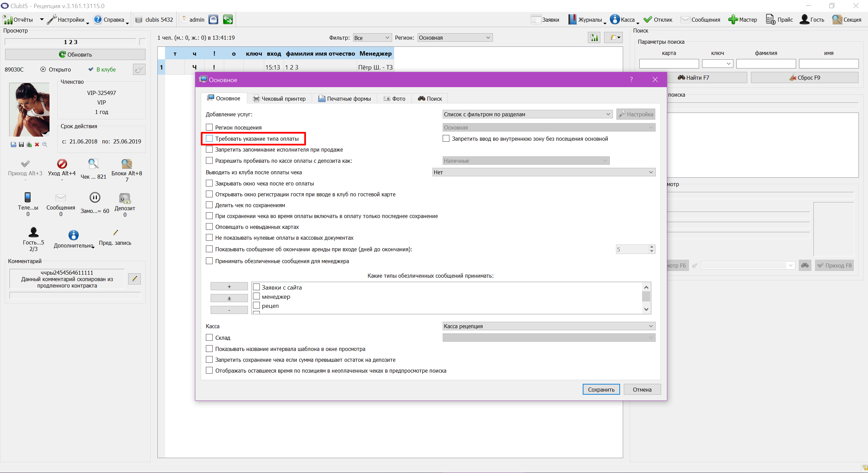This screenshot has width=868, height=473.
Task: Open Сообщения envelope in client panel
Action: coord(61,197)
